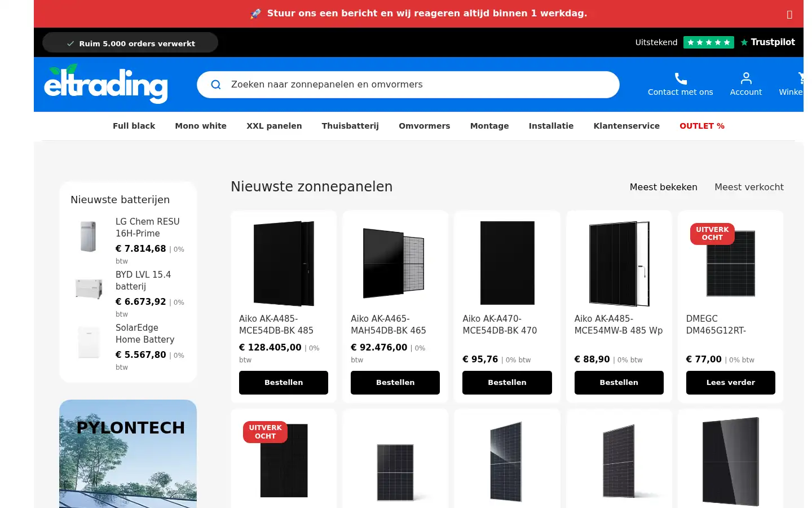This screenshot has width=812, height=508.
Task: Click Lees verder for DMEGC panel
Action: click(731, 383)
